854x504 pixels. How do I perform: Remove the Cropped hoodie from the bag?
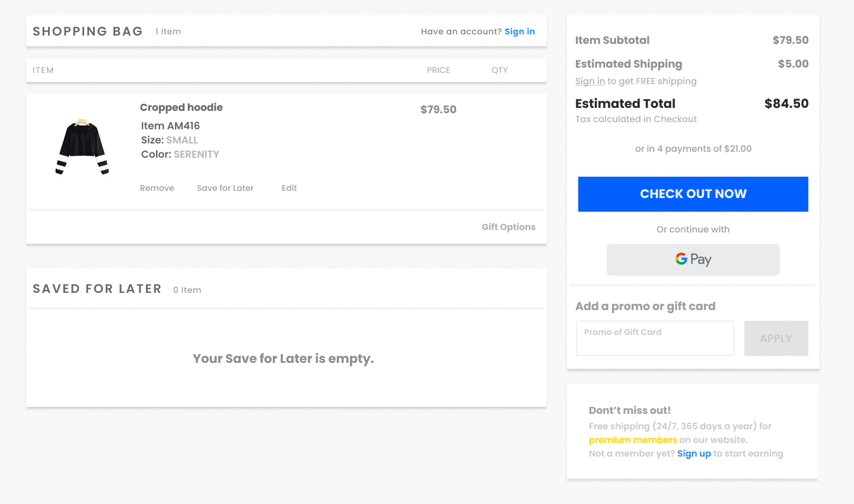(157, 188)
